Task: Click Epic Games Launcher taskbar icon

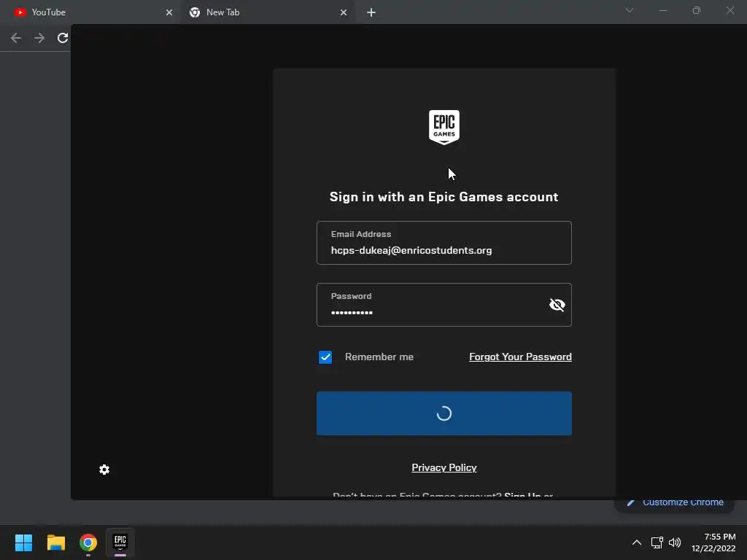Action: click(x=120, y=542)
